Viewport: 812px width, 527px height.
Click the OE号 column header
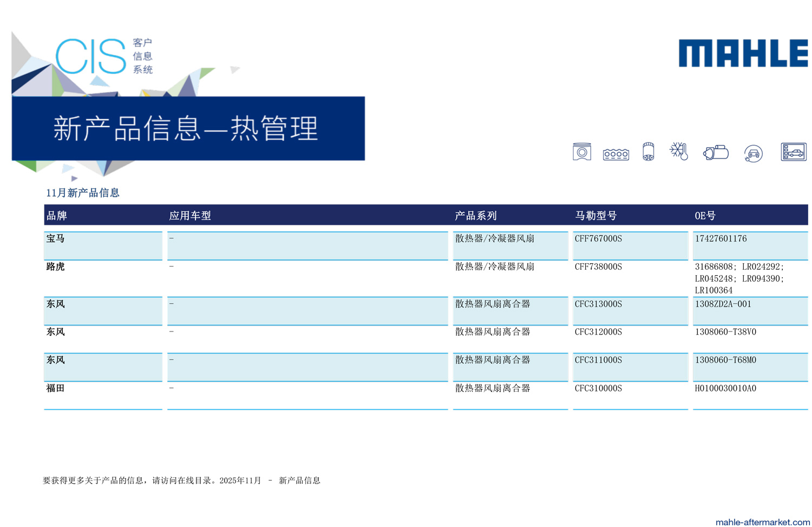pyautogui.click(x=705, y=216)
